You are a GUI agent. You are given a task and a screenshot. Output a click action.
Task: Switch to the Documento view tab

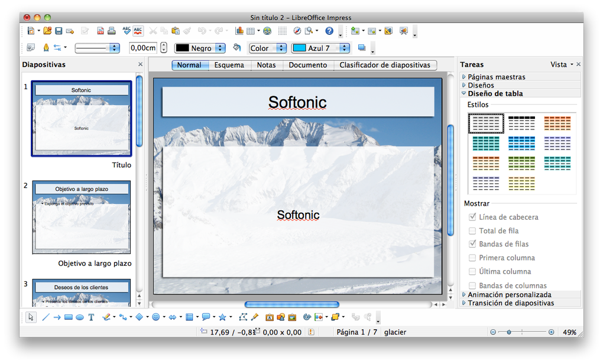tap(308, 65)
